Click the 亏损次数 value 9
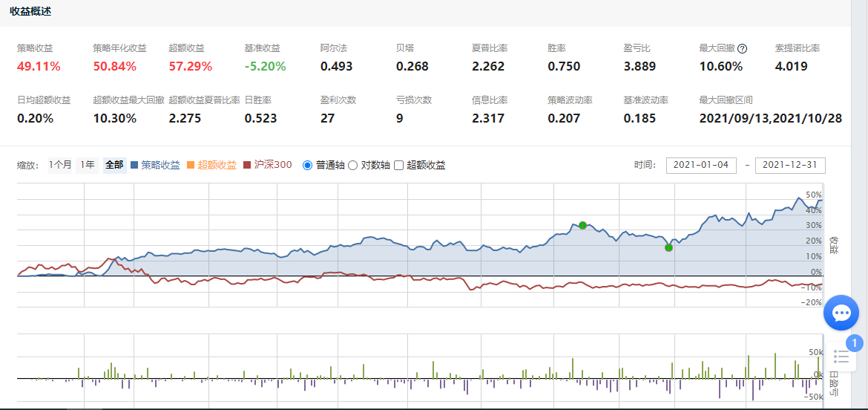Viewport: 868px width, 410px height. 400,119
